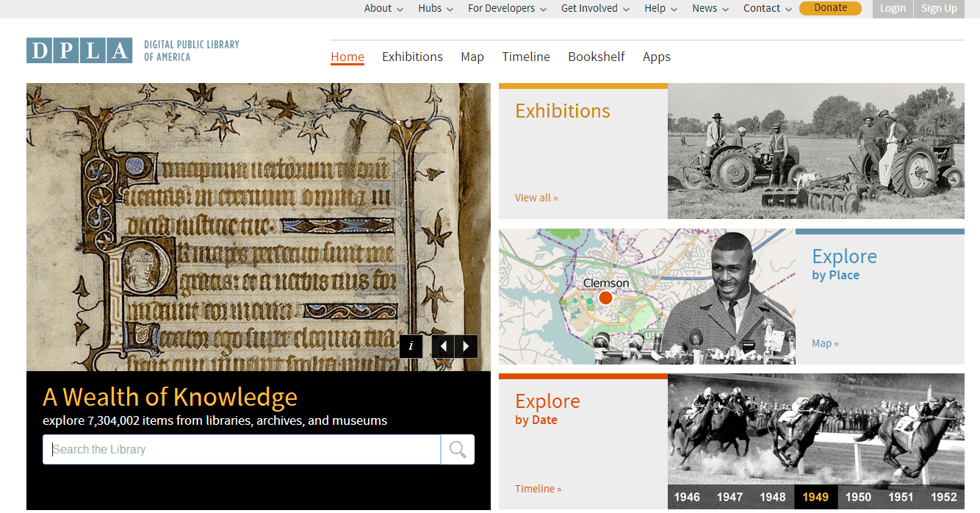Click 'explore 7,304,002 items' text
The width and height of the screenshot is (980, 513).
coord(215,421)
